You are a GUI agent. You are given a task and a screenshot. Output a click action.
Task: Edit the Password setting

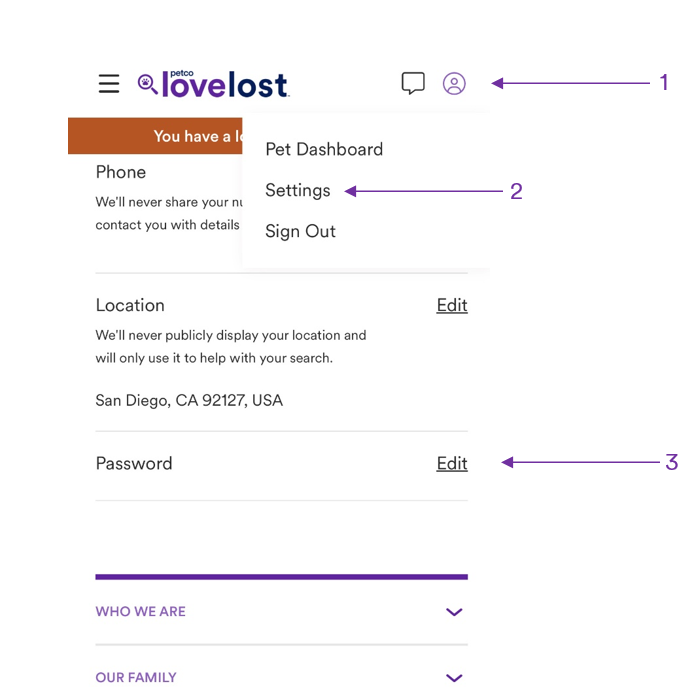(x=452, y=464)
